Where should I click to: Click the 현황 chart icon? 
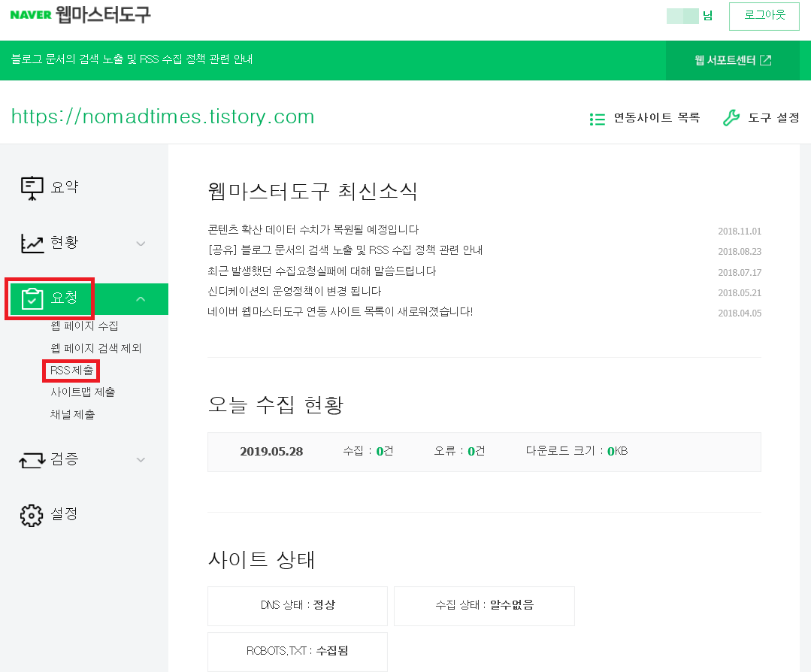point(32,243)
